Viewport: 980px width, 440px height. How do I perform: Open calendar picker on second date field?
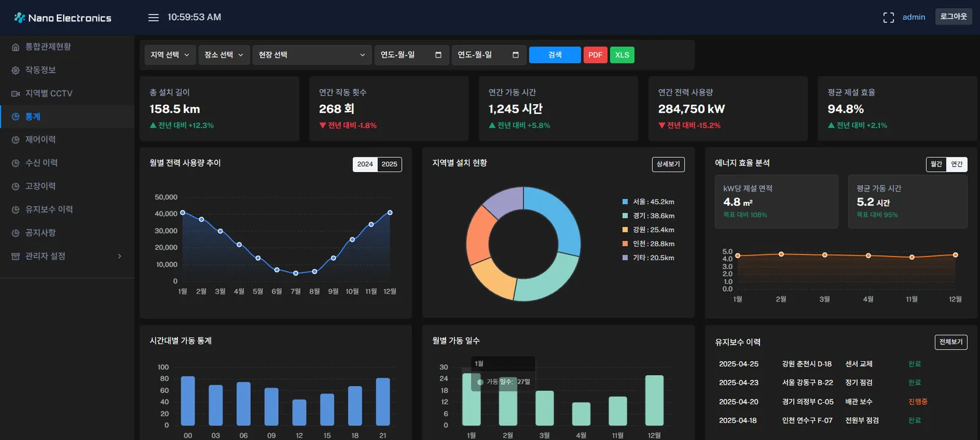click(x=515, y=55)
